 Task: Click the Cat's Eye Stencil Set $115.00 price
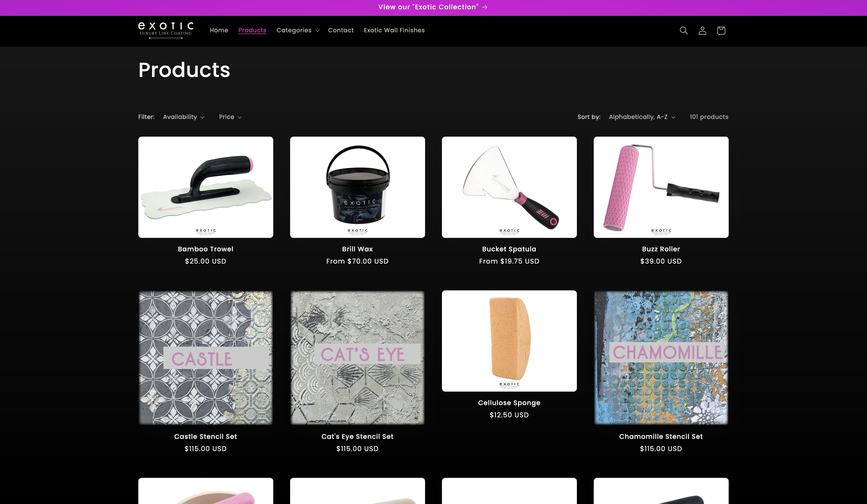[357, 449]
